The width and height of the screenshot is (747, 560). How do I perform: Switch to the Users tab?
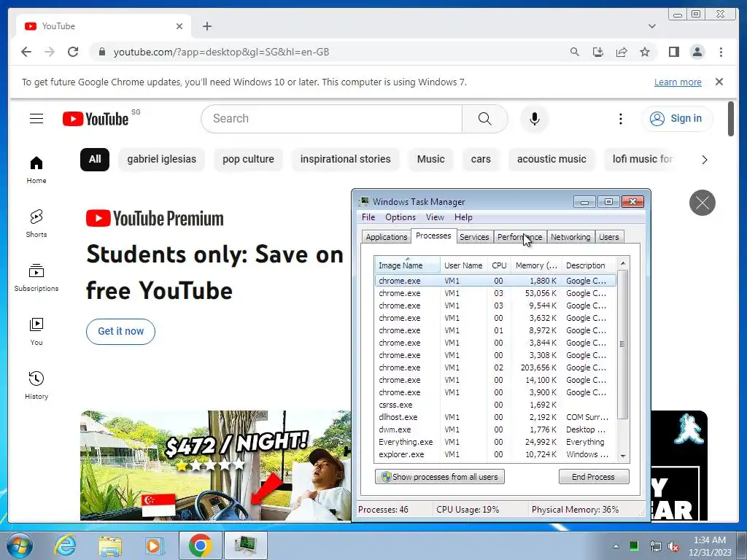[609, 237]
